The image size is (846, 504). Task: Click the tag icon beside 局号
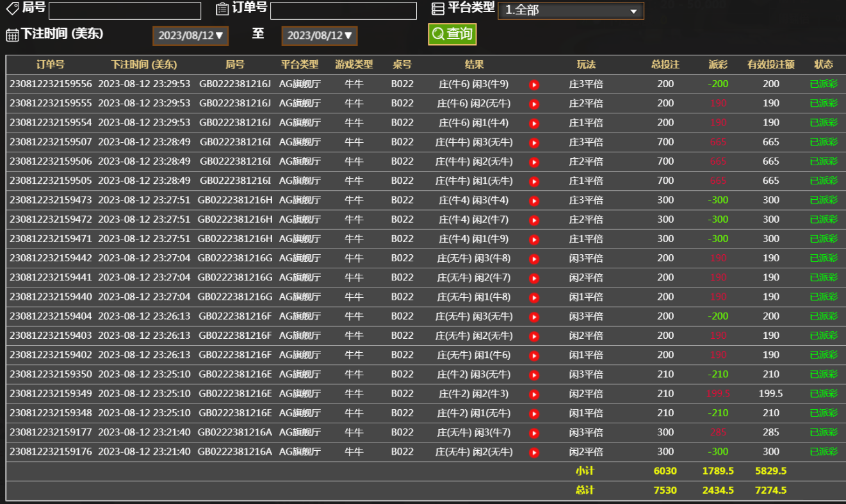pos(12,8)
